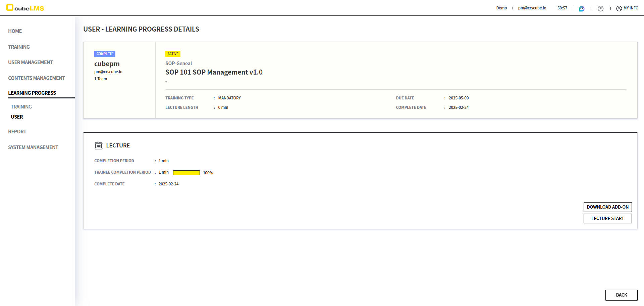Click the help question mark icon
The width and height of the screenshot is (644, 306).
600,8
